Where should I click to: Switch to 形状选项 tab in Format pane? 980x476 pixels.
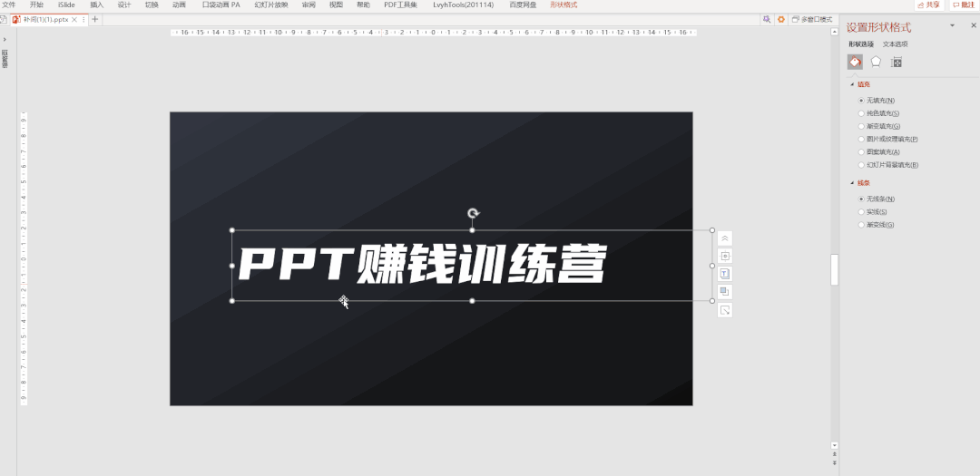coord(861,44)
